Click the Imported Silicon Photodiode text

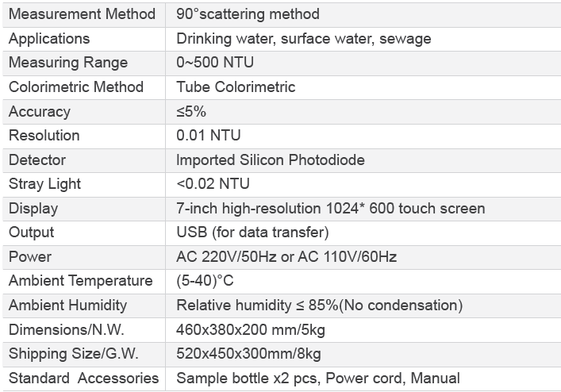click(x=271, y=160)
